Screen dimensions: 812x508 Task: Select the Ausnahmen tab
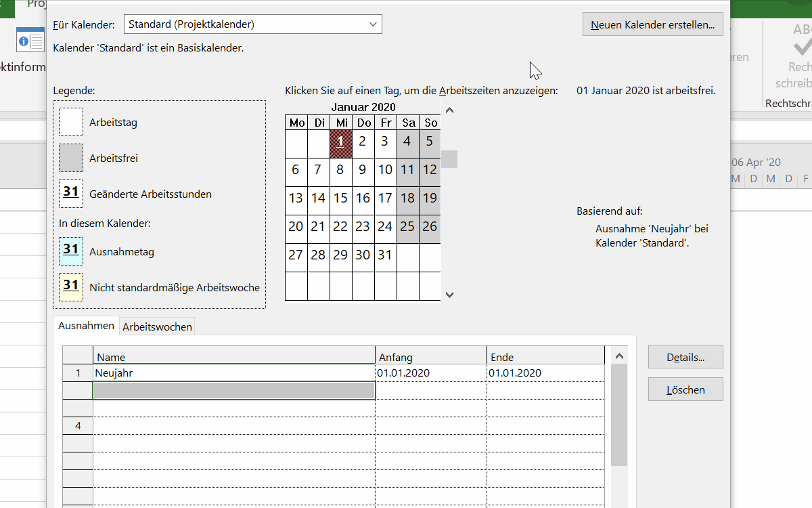tap(86, 326)
